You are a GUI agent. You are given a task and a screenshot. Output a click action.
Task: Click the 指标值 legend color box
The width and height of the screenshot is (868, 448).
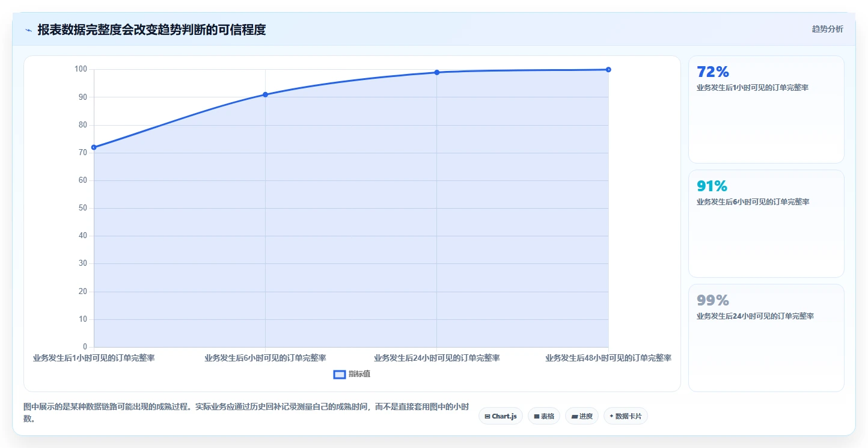click(340, 374)
